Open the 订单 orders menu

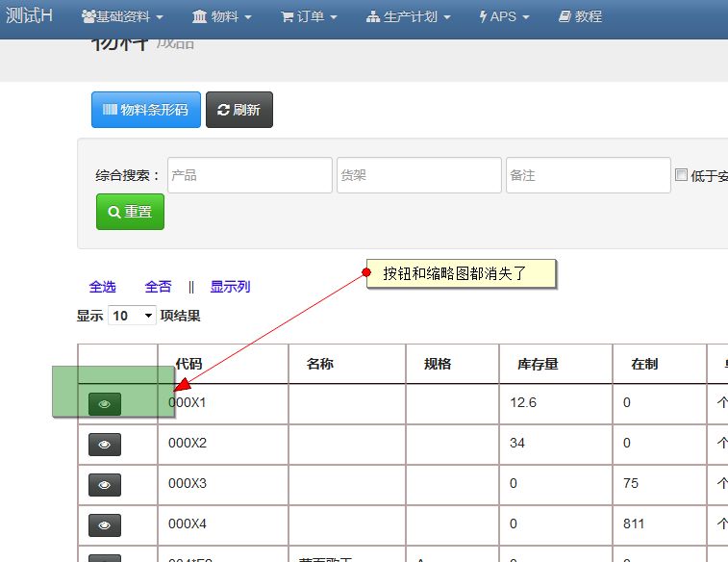[309, 17]
